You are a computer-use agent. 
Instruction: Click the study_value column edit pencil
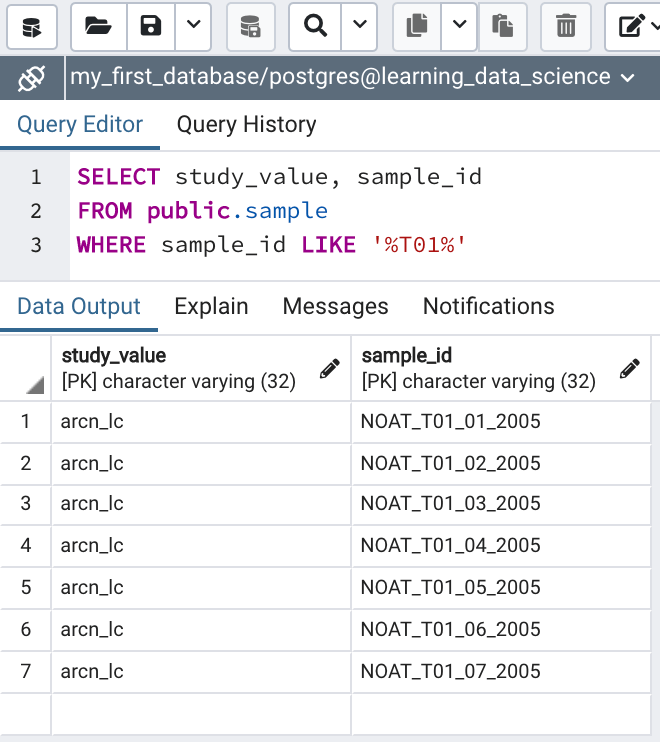[x=329, y=369]
